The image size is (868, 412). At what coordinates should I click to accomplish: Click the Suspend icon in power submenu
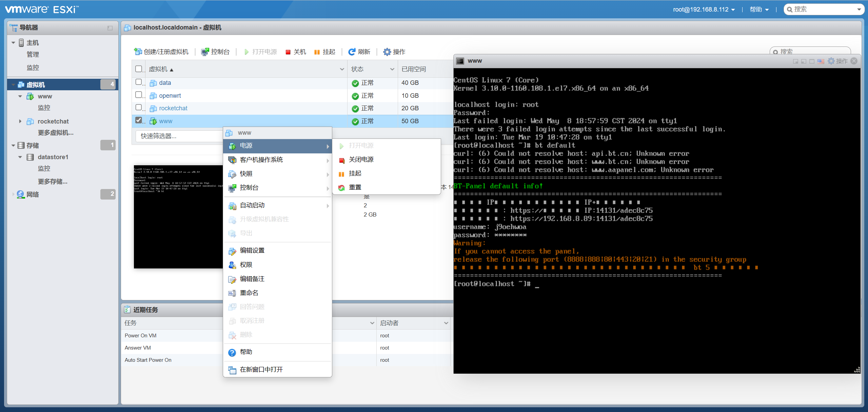(x=341, y=174)
